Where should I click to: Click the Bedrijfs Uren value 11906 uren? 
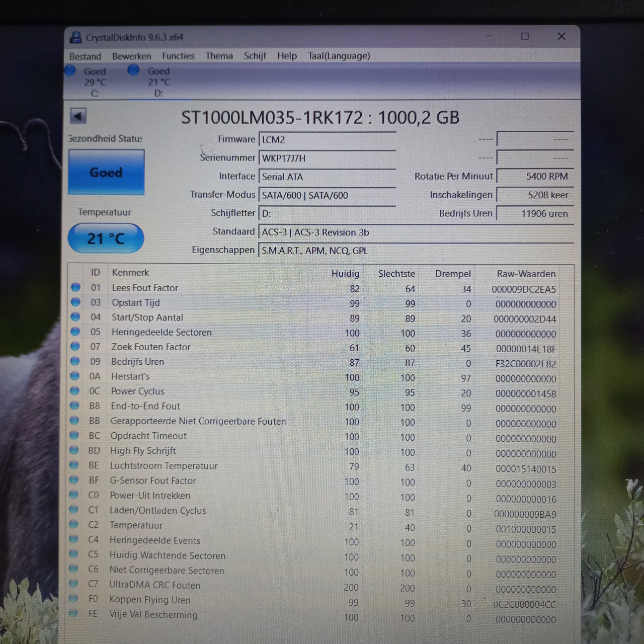pyautogui.click(x=535, y=214)
